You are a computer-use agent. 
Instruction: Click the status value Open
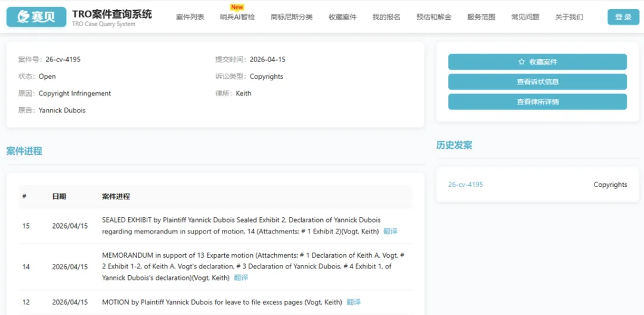tap(47, 76)
